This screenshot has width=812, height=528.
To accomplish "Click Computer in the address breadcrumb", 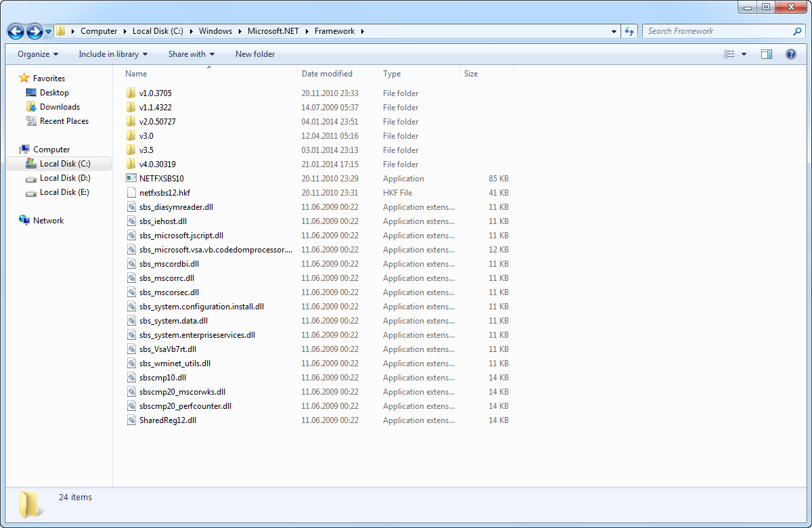I will 99,31.
